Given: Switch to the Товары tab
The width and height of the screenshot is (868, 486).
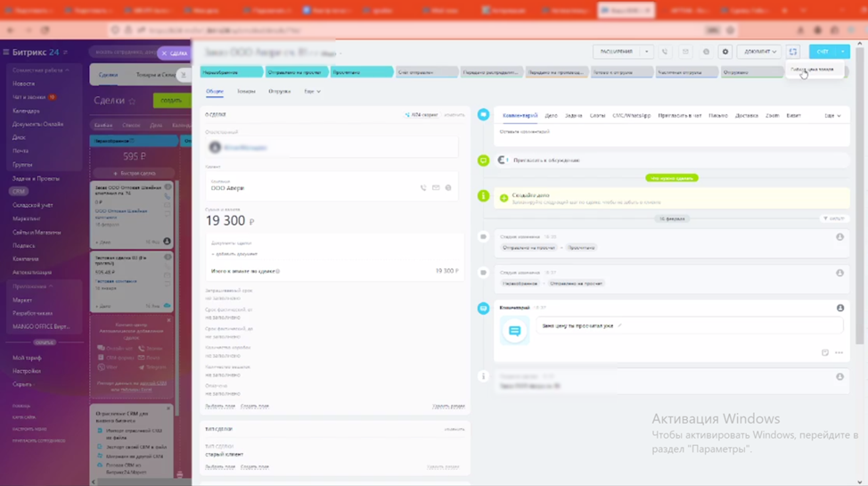Looking at the screenshot, I should coord(246,92).
